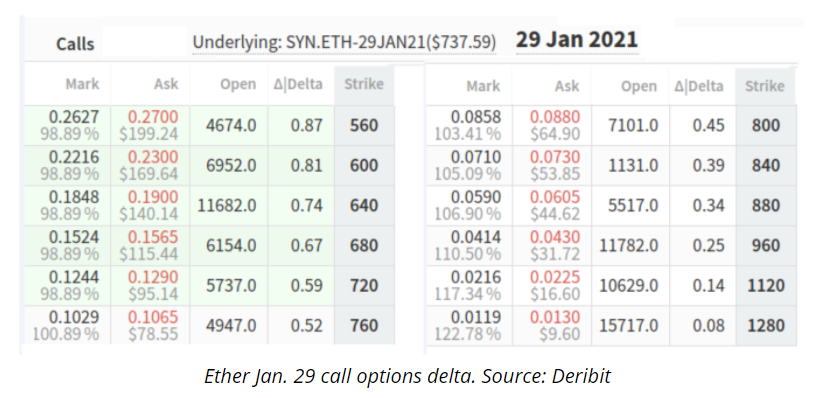Image resolution: width=838 pixels, height=398 pixels.
Task: Select the 800 strike cell
Action: click(766, 126)
